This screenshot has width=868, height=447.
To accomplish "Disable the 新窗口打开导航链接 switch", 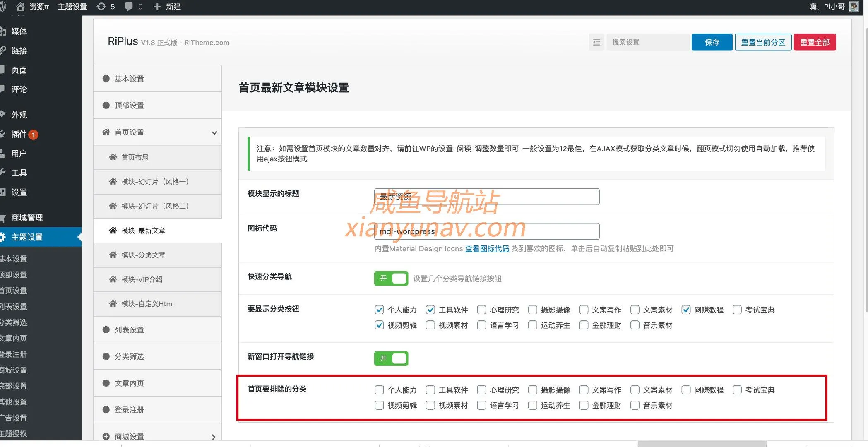I will pos(391,358).
